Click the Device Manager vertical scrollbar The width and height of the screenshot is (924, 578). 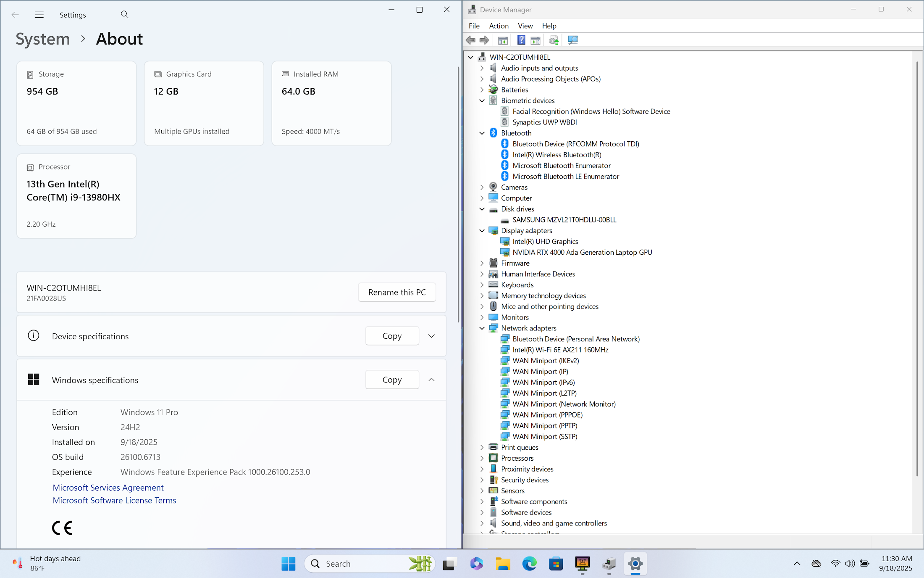click(917, 269)
